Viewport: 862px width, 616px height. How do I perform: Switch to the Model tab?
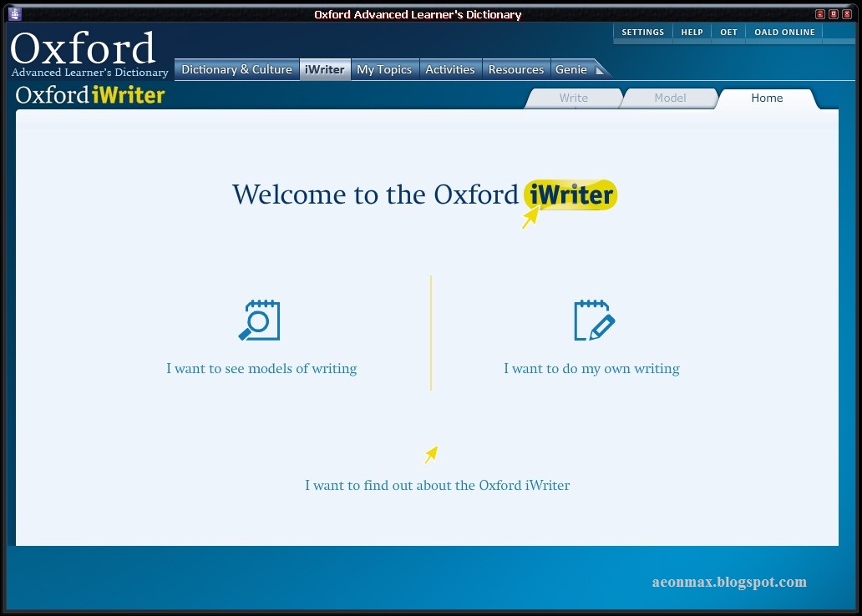tap(670, 98)
